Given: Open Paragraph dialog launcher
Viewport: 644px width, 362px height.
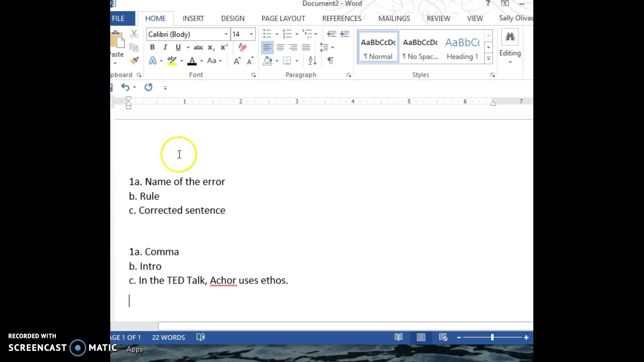Looking at the screenshot, I should point(349,75).
